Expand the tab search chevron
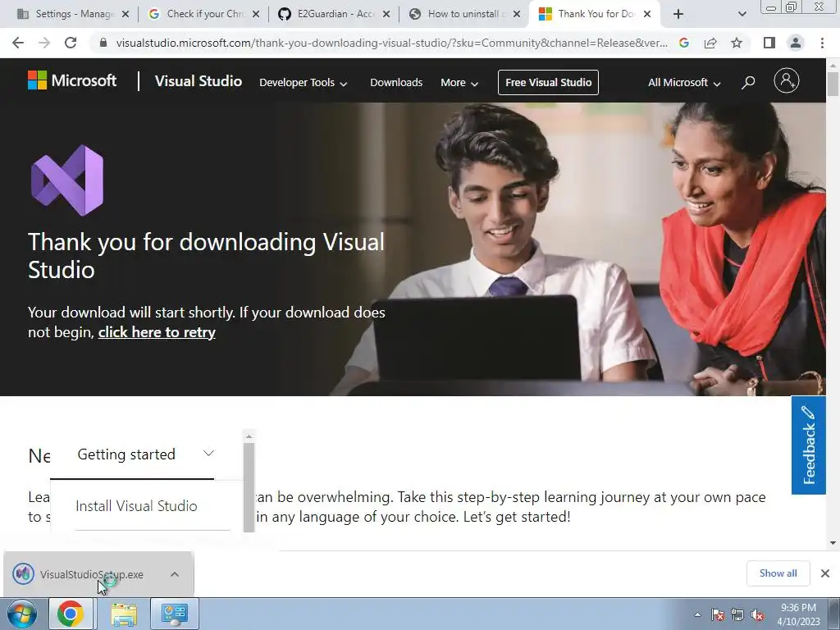840x630 pixels. (742, 14)
